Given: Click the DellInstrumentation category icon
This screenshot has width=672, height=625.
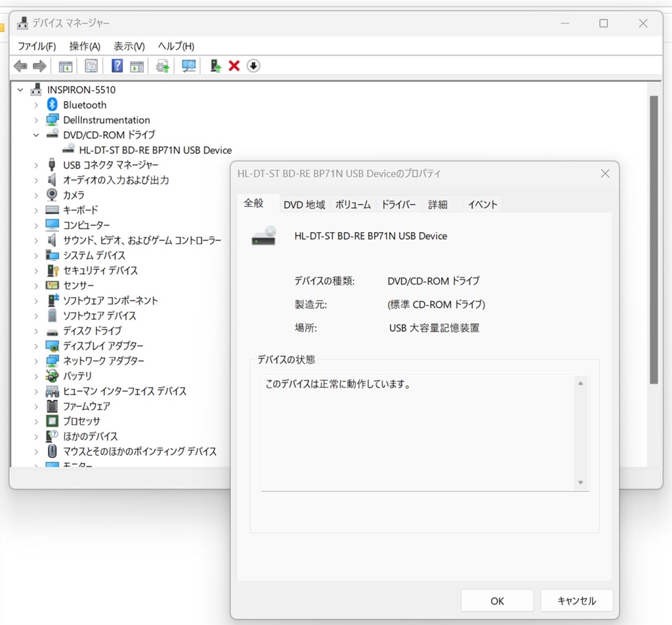Looking at the screenshot, I should tap(52, 120).
